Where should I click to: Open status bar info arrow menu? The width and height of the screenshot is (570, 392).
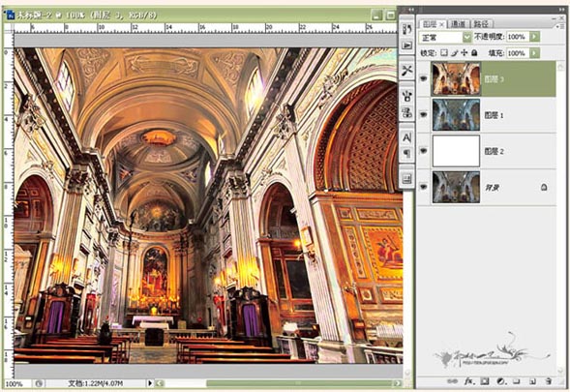coord(150,383)
